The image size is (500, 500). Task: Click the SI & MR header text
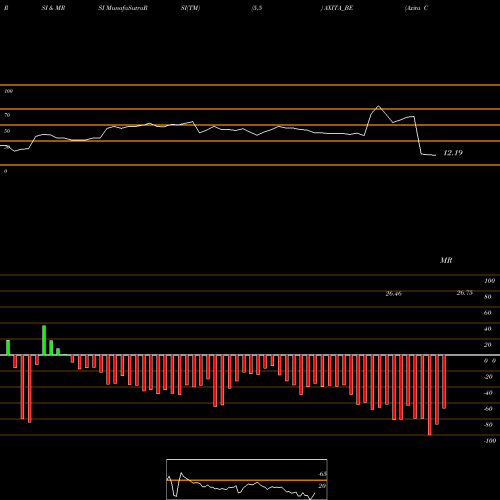click(x=53, y=8)
